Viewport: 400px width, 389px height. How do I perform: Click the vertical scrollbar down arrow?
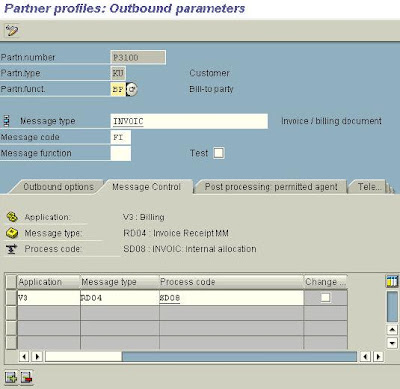click(392, 343)
